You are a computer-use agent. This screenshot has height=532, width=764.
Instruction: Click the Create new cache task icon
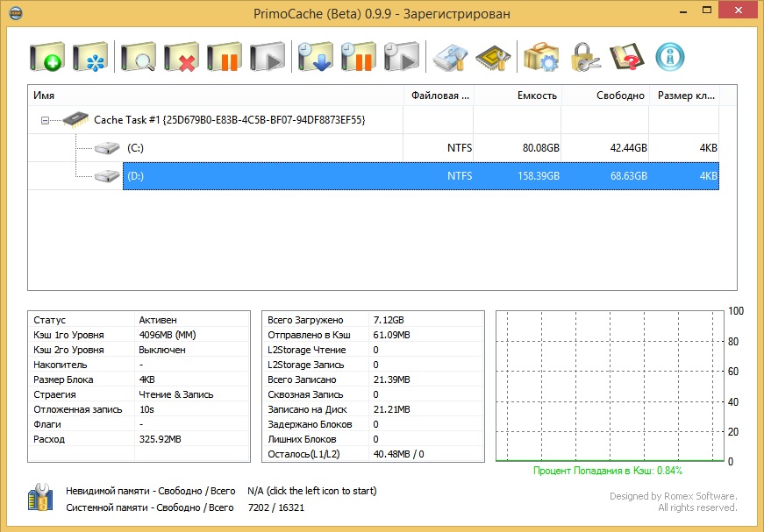tap(46, 57)
